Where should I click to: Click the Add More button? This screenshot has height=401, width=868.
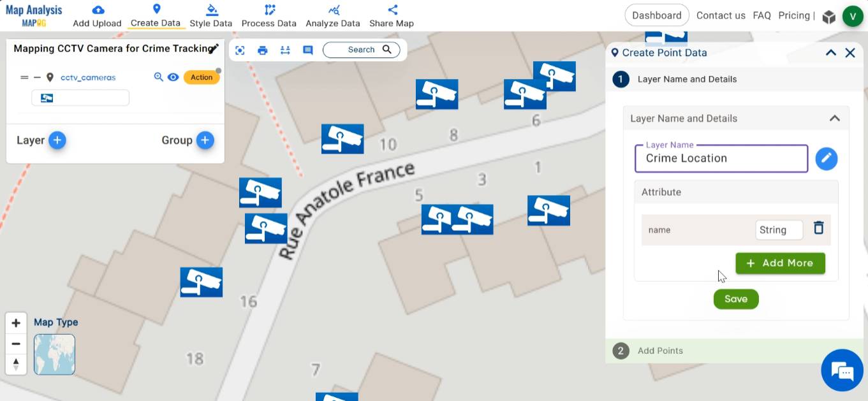click(780, 263)
